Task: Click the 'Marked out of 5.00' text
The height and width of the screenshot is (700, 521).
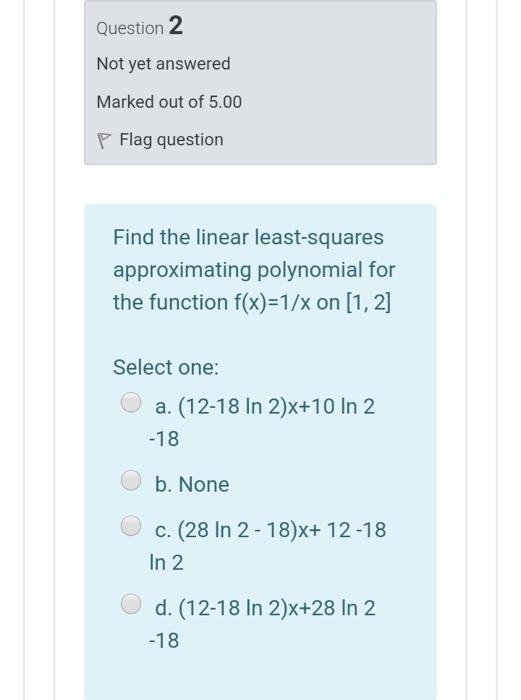Action: click(x=169, y=102)
